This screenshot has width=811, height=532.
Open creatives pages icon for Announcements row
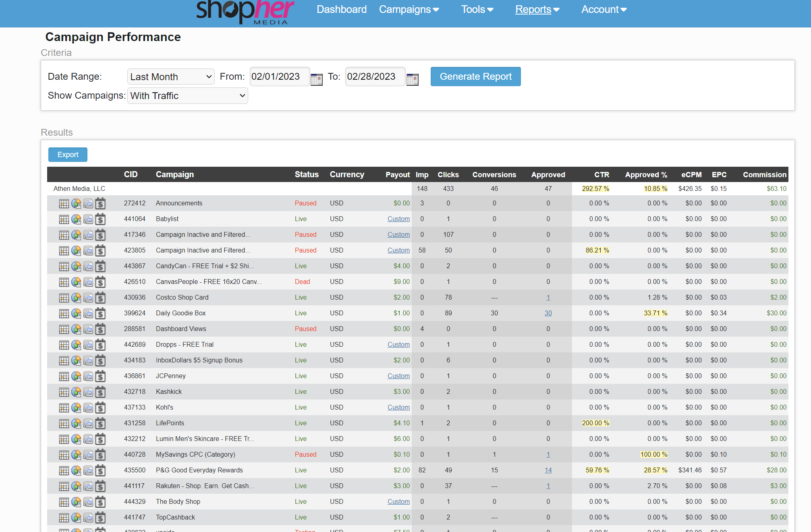click(x=88, y=203)
